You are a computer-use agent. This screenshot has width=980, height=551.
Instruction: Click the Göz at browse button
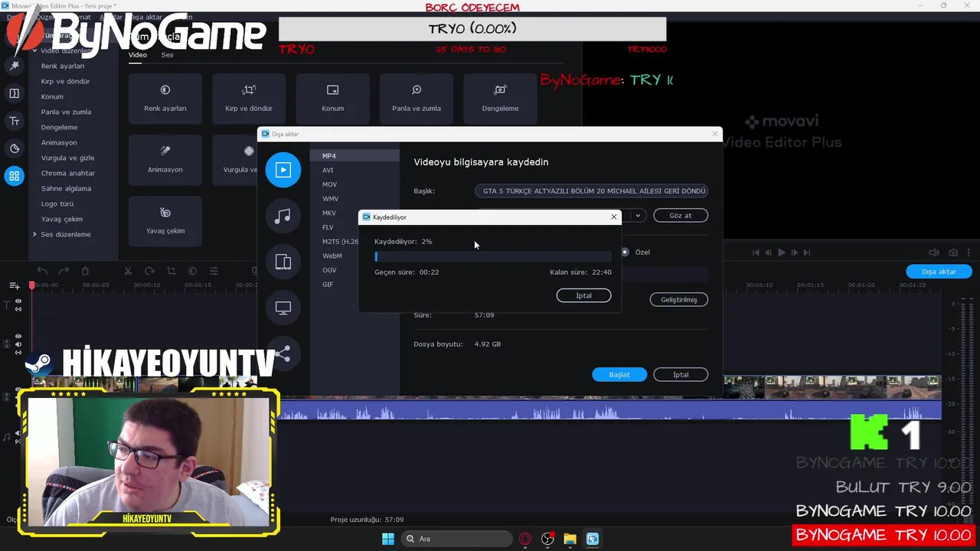[x=681, y=216]
